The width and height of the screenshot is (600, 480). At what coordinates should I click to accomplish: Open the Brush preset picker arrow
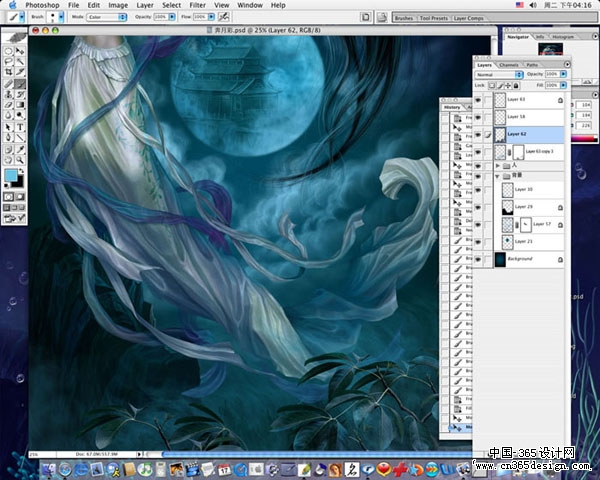[61, 17]
